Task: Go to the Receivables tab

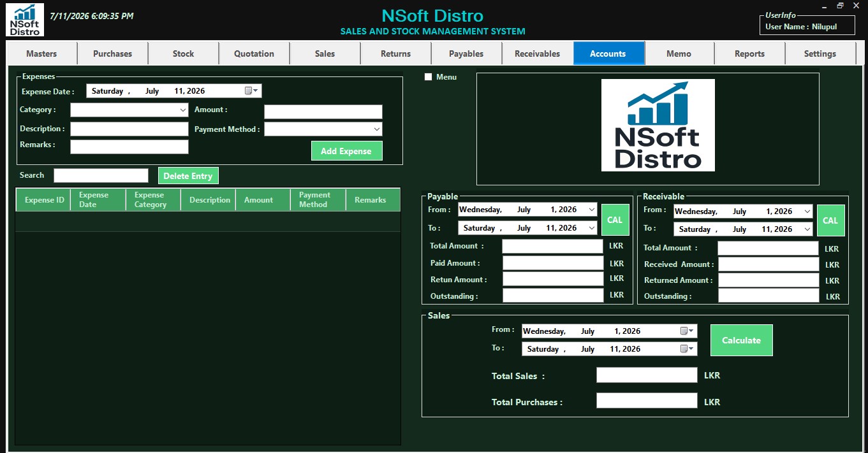Action: tap(537, 54)
